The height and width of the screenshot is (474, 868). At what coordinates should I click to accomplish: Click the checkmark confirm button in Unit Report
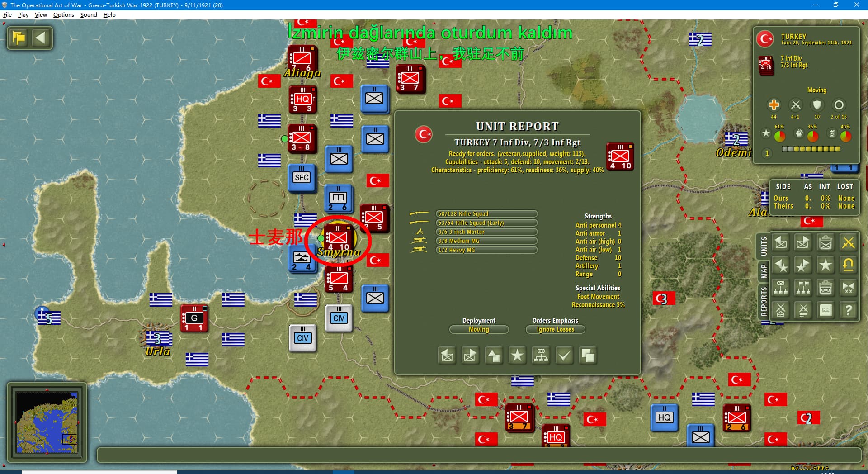(564, 356)
